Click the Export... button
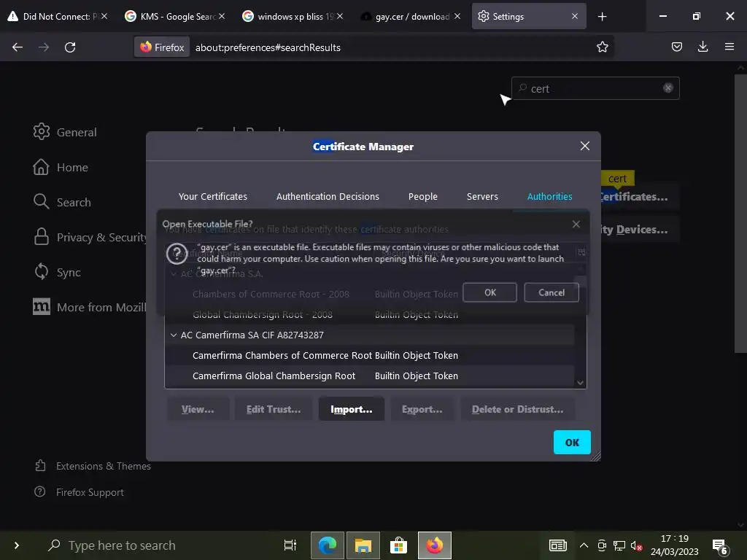Screen dimensions: 747x560 (422, 409)
